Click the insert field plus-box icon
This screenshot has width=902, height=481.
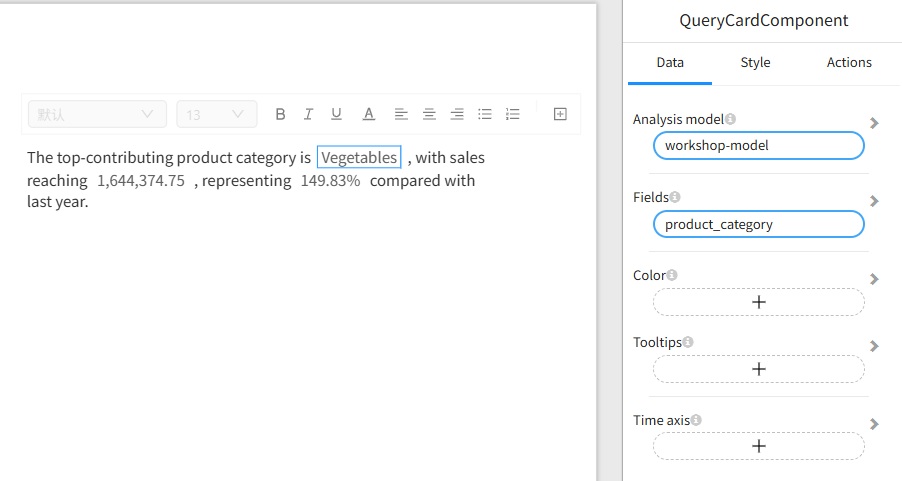(x=560, y=114)
